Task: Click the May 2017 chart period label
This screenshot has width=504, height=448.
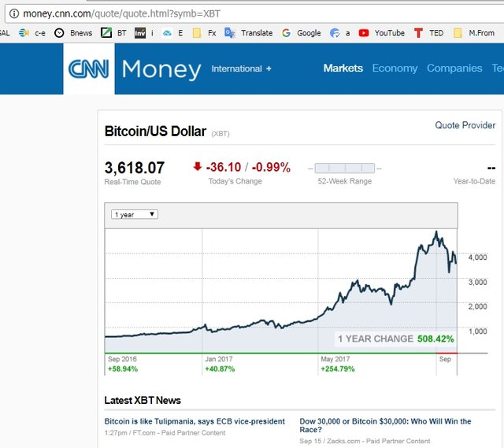Action: tap(335, 359)
